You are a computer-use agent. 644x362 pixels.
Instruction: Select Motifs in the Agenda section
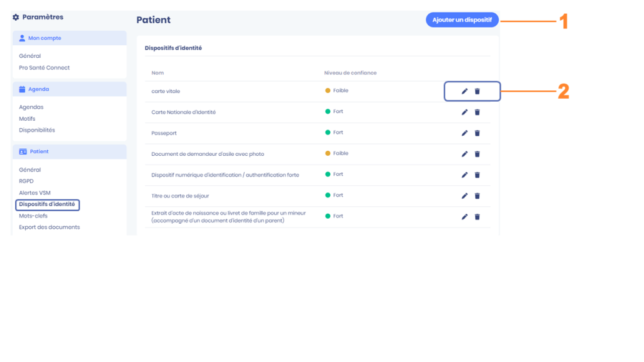click(27, 119)
